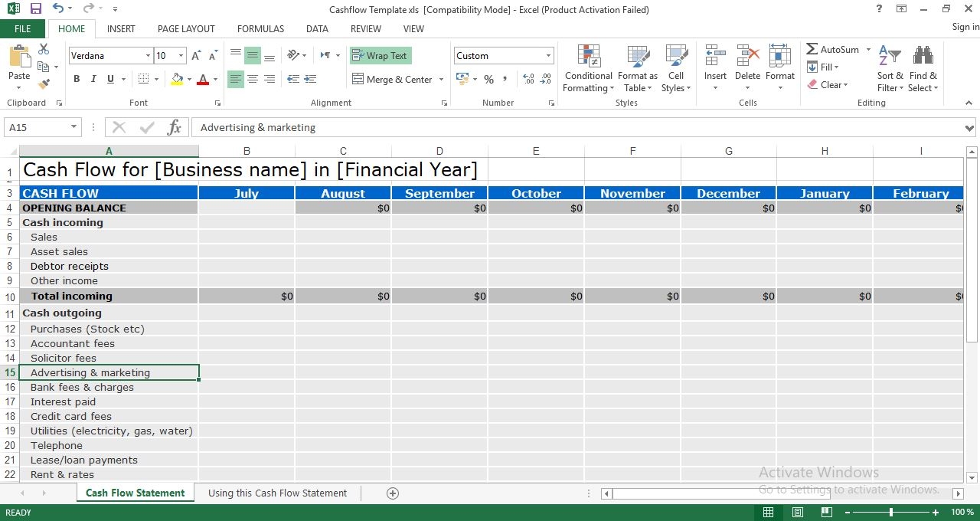Screen dimensions: 980x521
Task: Click the Format as Table icon
Action: [x=638, y=68]
